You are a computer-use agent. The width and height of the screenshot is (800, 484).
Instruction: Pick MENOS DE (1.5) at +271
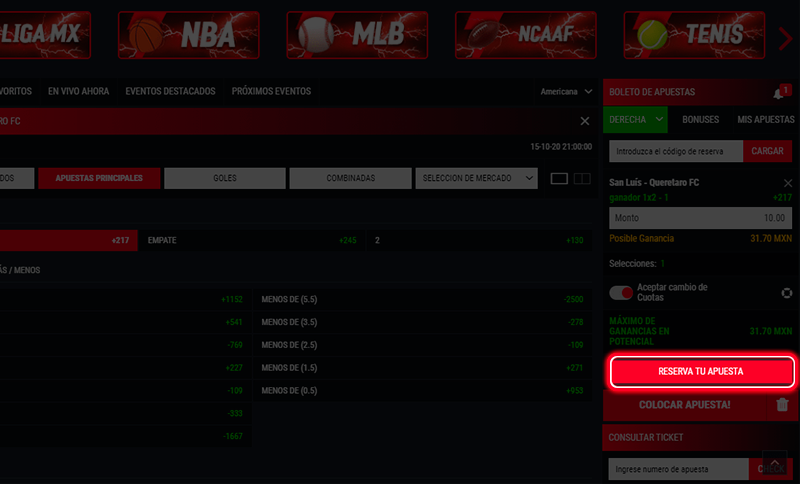click(x=422, y=368)
